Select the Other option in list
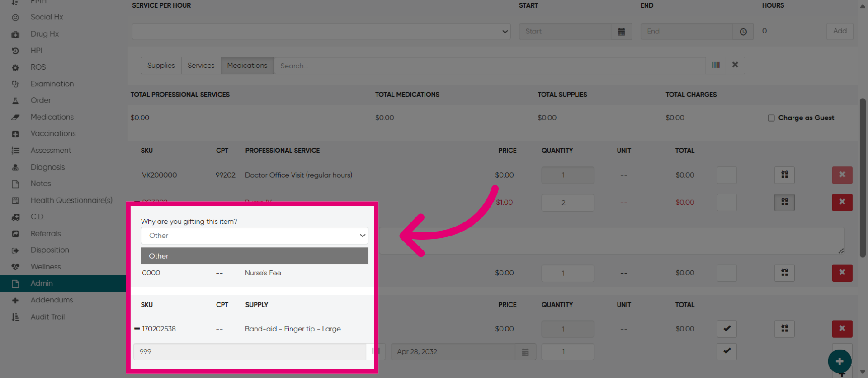Viewport: 868px width, 378px height. pyautogui.click(x=255, y=256)
